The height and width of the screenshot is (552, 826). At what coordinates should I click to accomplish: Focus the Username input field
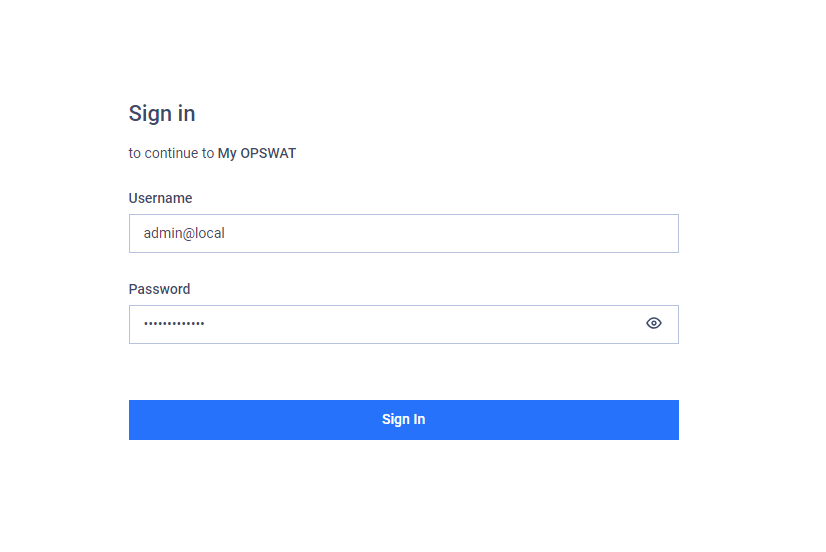404,233
